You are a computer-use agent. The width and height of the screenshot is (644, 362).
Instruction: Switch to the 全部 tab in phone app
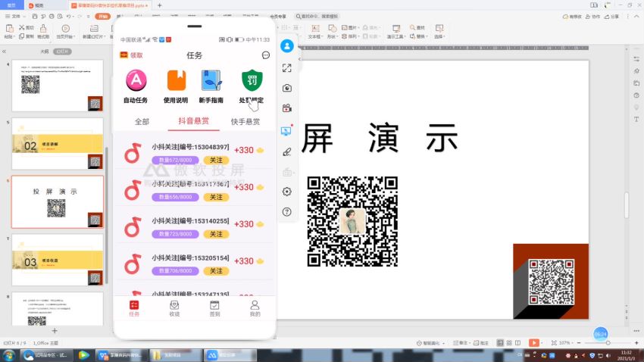(142, 121)
